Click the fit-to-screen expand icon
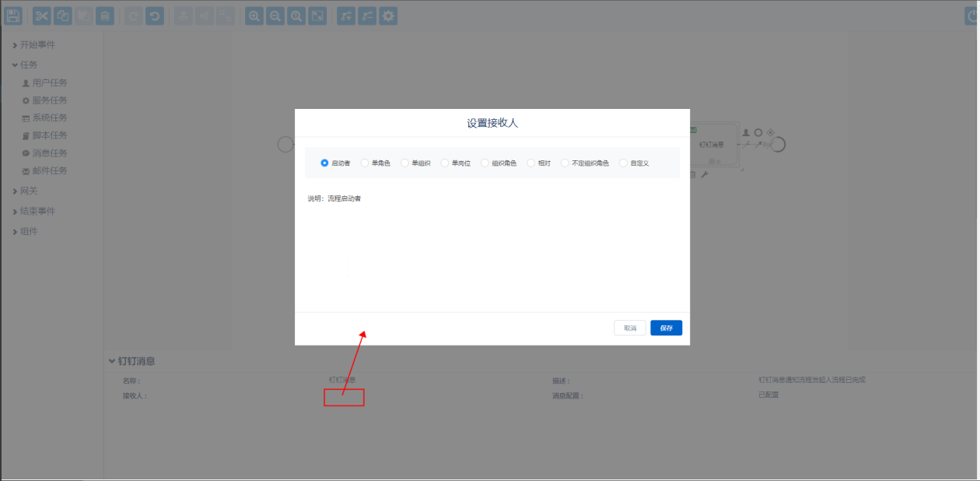Image resolution: width=980 pixels, height=481 pixels. 317,16
